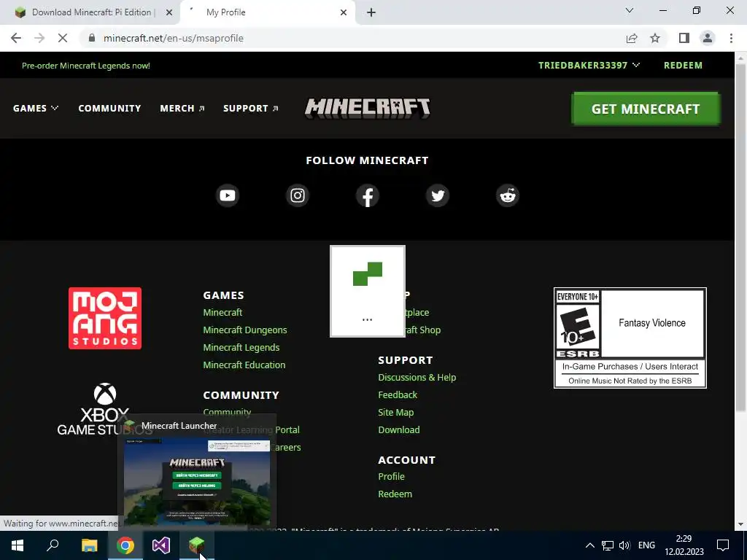747x560 pixels.
Task: Open the Redeem link under Account
Action: (395, 494)
